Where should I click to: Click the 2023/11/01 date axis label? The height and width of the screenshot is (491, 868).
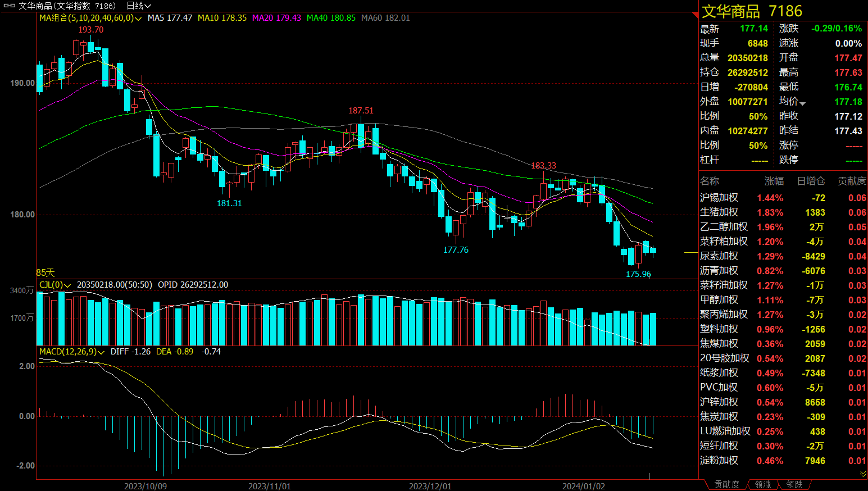coord(269,486)
